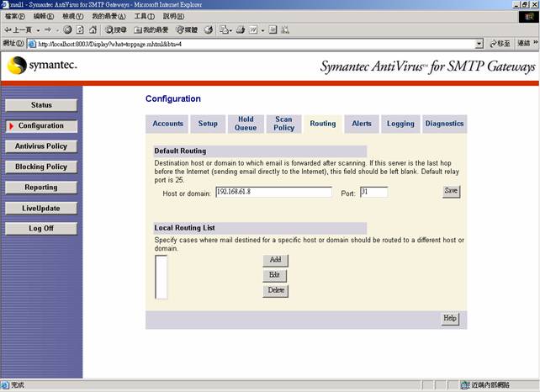The width and height of the screenshot is (540, 392).
Task: Open the Reporting sidebar button
Action: tap(41, 188)
